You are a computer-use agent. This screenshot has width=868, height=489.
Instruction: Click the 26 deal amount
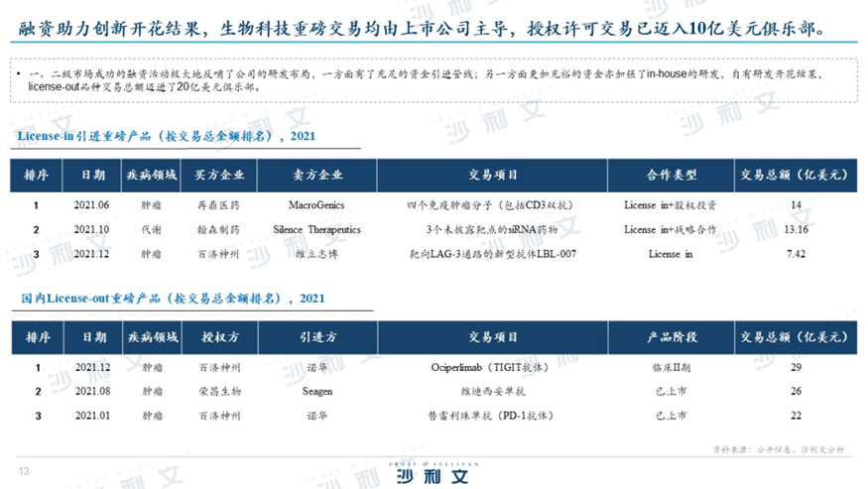[796, 391]
